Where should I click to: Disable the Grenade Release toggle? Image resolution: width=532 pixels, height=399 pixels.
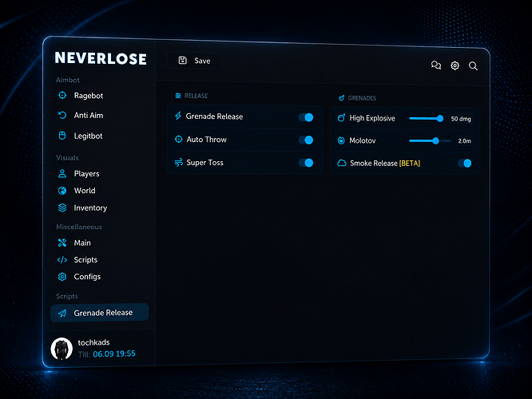306,117
